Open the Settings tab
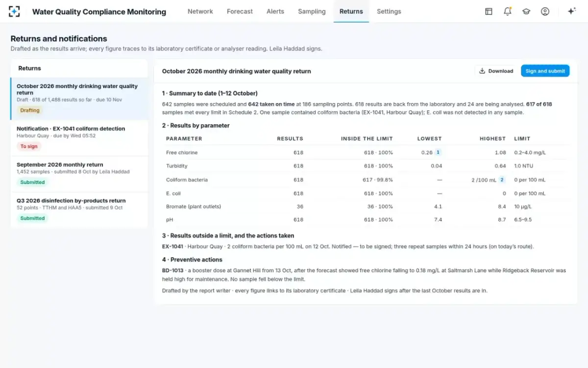 pos(389,11)
